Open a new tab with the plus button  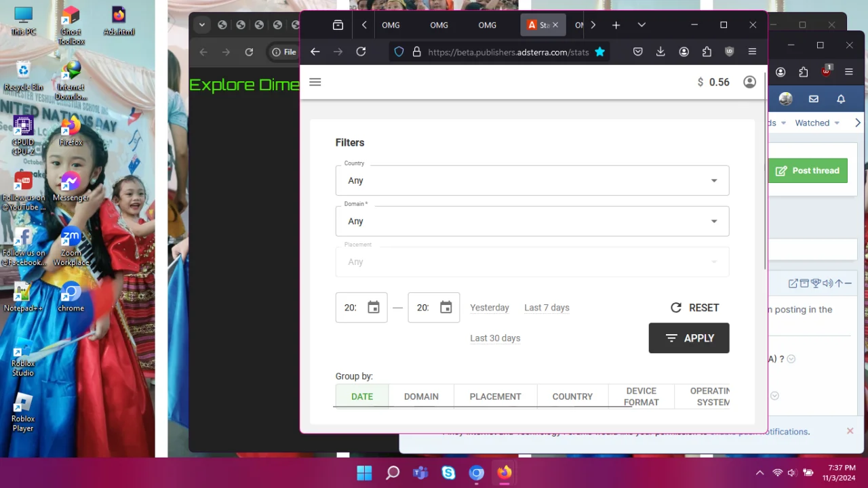click(616, 25)
